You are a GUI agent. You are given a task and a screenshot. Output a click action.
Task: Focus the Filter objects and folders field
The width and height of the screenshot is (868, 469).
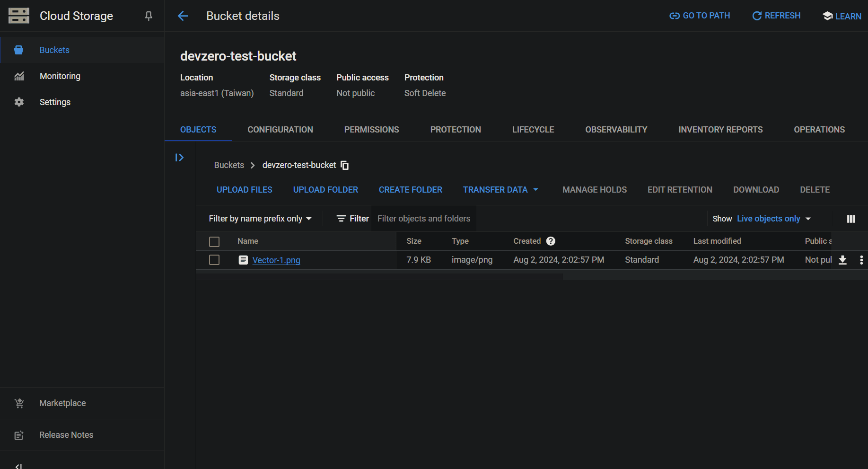click(423, 219)
